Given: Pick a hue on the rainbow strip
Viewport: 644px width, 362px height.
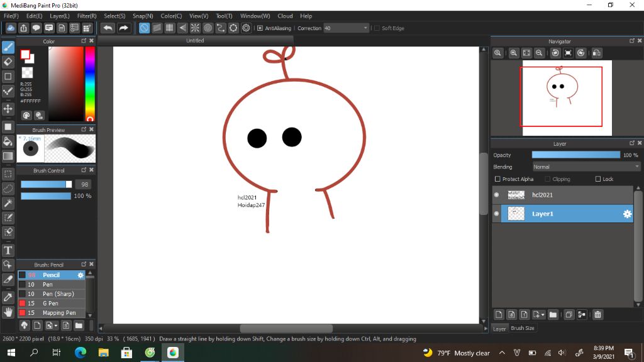Looking at the screenshot, I should coord(90,84).
